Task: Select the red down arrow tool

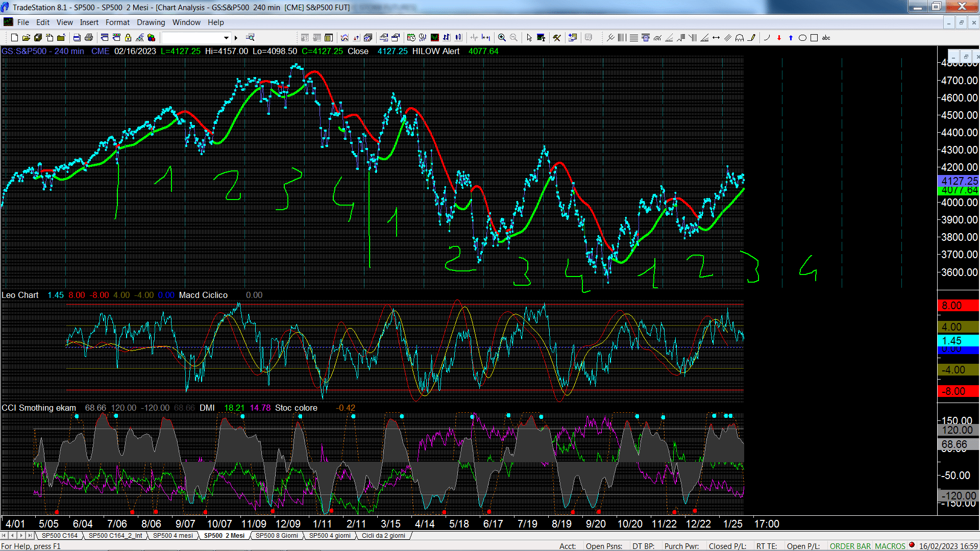Action: [779, 38]
